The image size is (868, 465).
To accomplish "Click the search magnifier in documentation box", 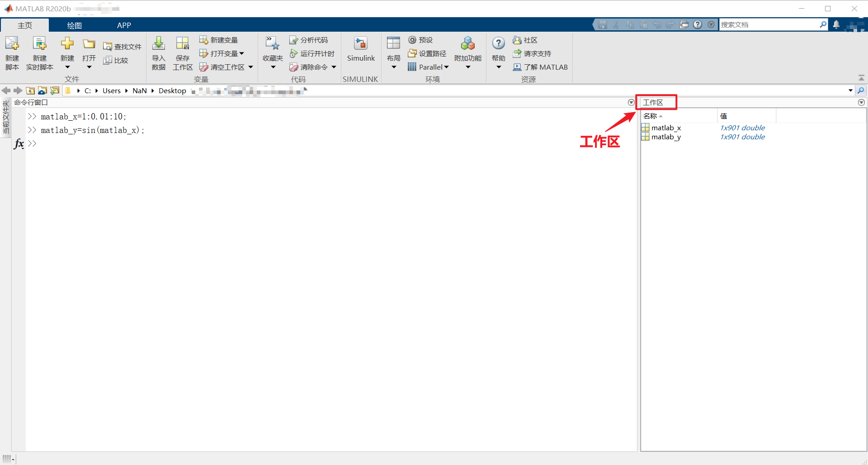I will 823,24.
